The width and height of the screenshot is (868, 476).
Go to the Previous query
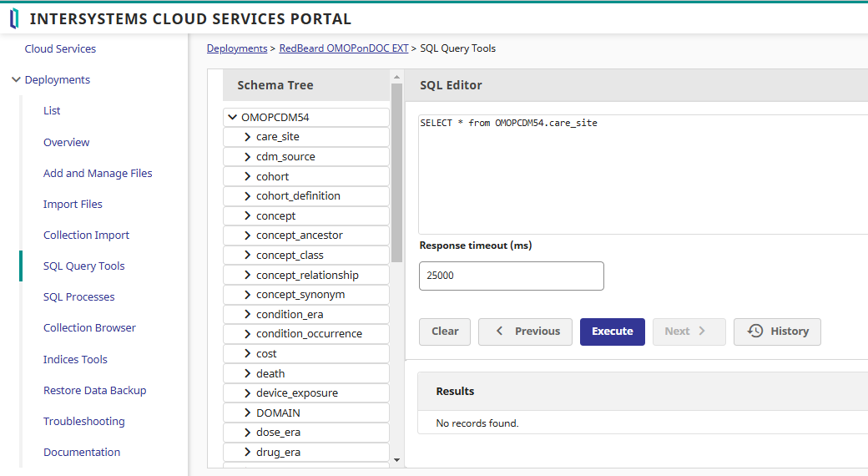525,332
